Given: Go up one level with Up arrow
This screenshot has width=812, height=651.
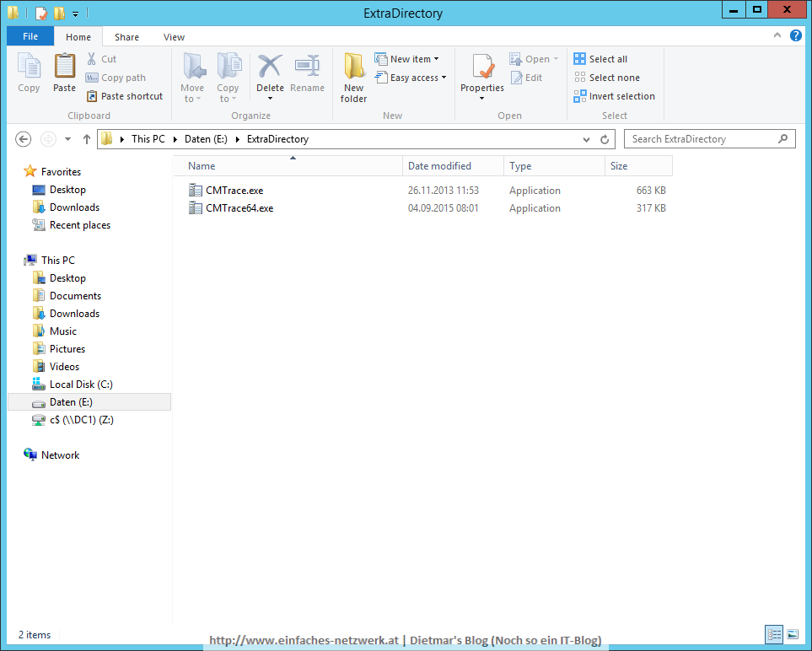Looking at the screenshot, I should pyautogui.click(x=87, y=139).
